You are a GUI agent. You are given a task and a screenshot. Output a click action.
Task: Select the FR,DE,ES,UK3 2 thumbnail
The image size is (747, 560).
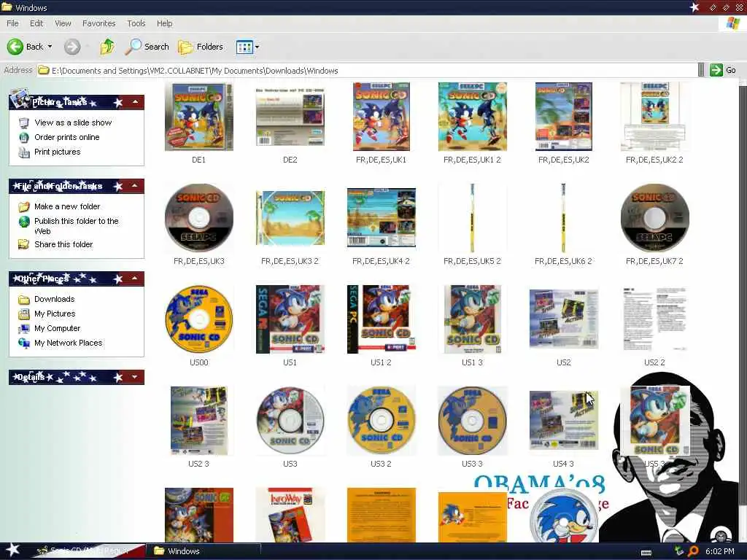click(290, 218)
